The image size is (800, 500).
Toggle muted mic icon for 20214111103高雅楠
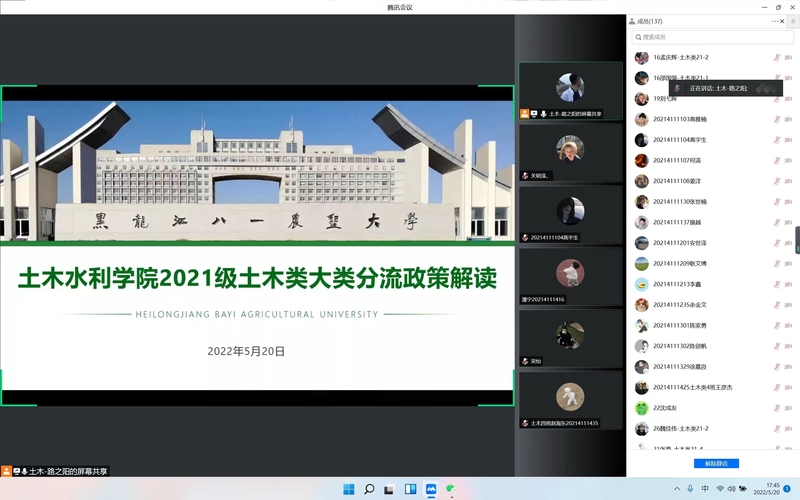click(775, 119)
